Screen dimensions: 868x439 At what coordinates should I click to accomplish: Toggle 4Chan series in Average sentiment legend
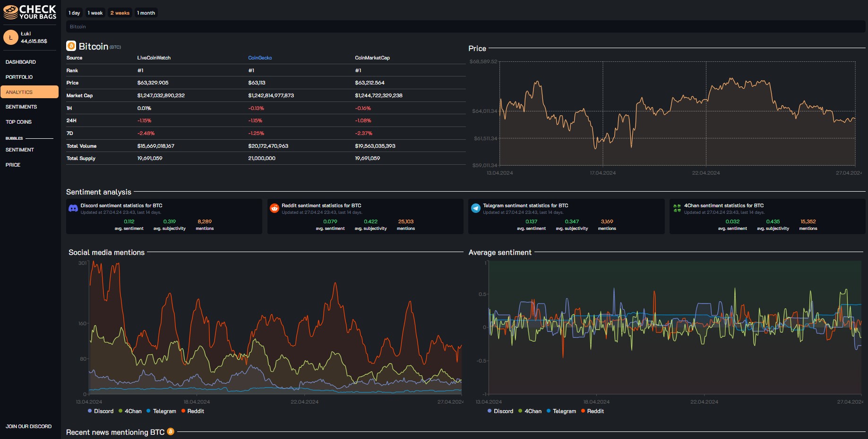coord(530,411)
